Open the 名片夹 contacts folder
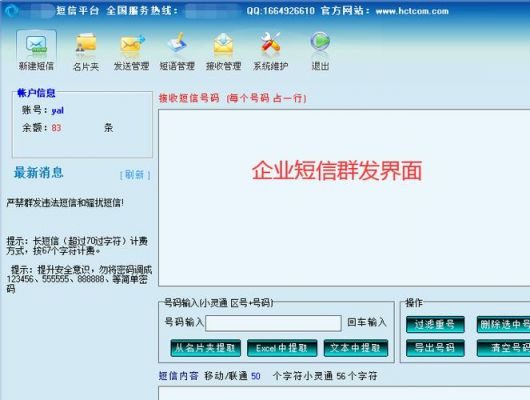 (x=86, y=52)
